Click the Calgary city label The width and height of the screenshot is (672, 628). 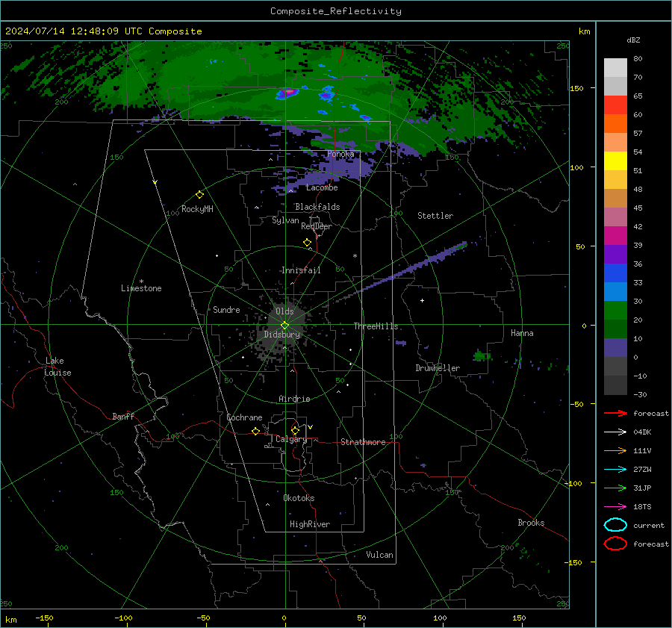coord(291,439)
